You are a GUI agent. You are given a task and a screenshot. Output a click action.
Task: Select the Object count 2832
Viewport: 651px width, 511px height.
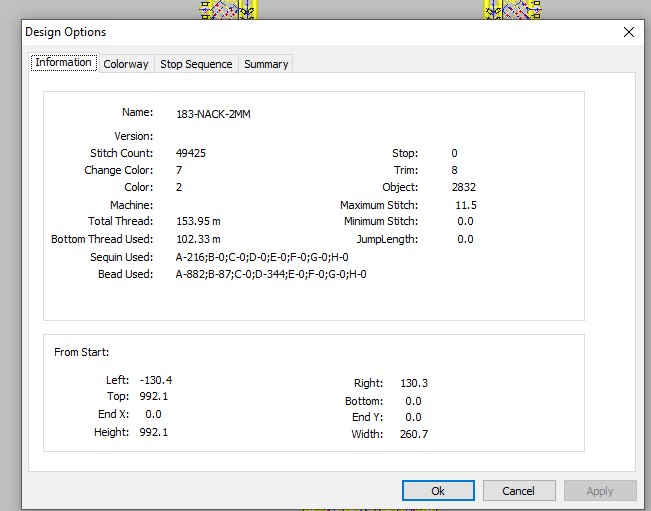point(464,187)
